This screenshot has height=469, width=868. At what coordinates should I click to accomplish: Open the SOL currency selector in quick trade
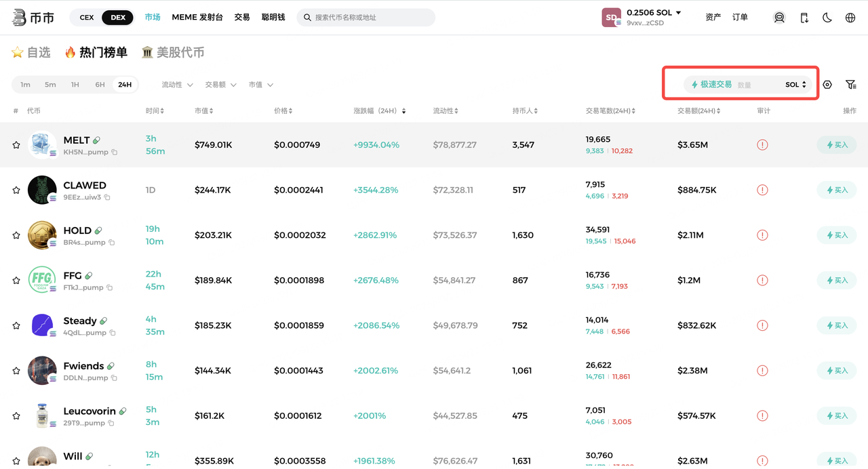(x=795, y=85)
